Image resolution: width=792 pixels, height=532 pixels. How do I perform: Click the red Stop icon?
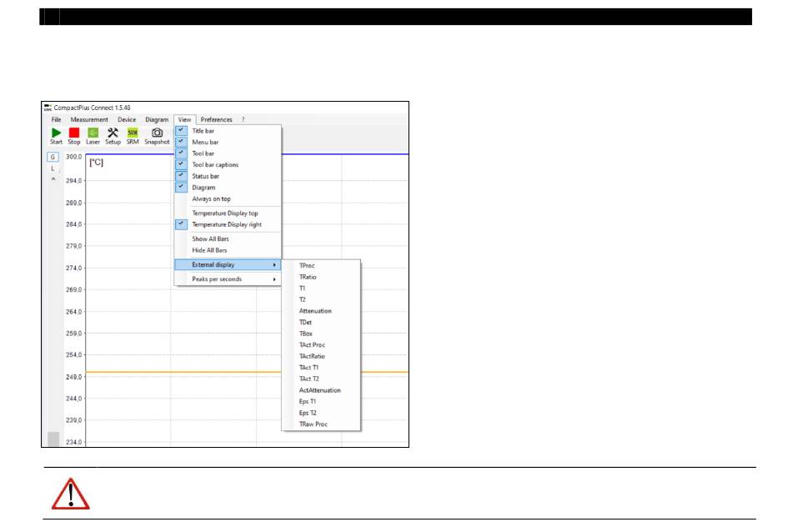pyautogui.click(x=74, y=133)
